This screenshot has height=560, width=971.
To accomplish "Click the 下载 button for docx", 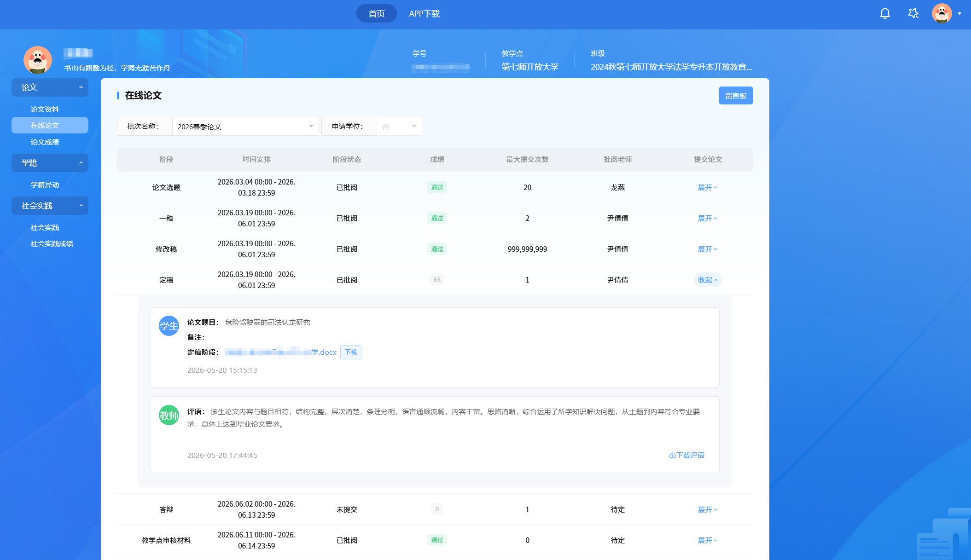I will (x=351, y=352).
